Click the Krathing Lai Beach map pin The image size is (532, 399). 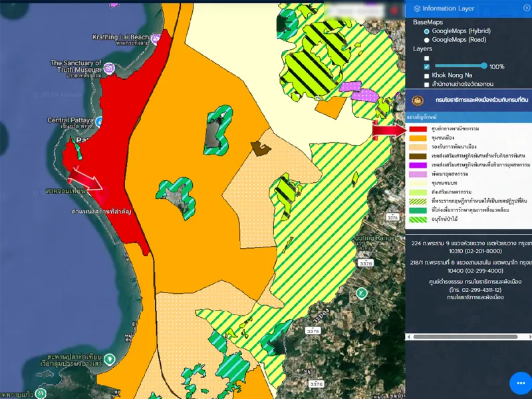coord(155,40)
